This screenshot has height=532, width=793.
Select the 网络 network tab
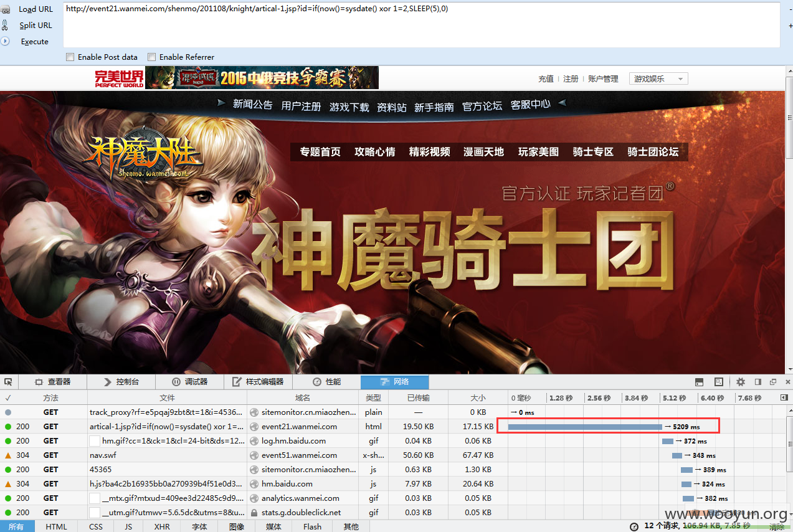pyautogui.click(x=394, y=382)
